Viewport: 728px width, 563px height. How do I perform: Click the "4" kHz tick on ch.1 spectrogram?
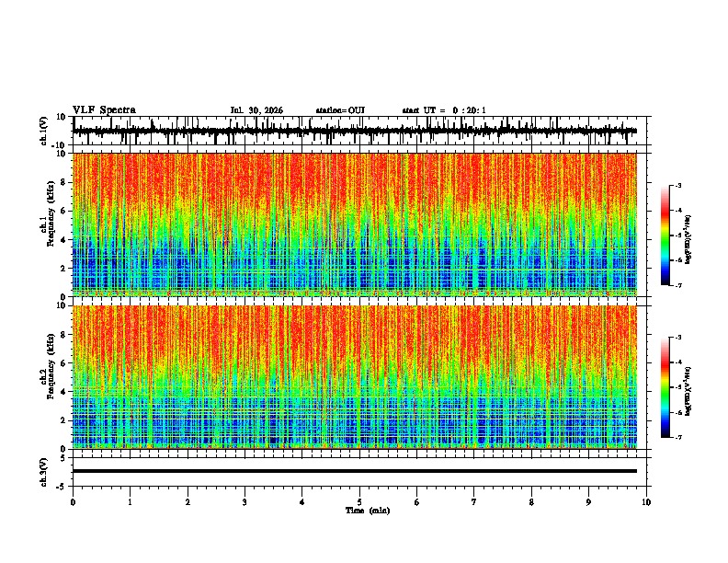click(63, 240)
